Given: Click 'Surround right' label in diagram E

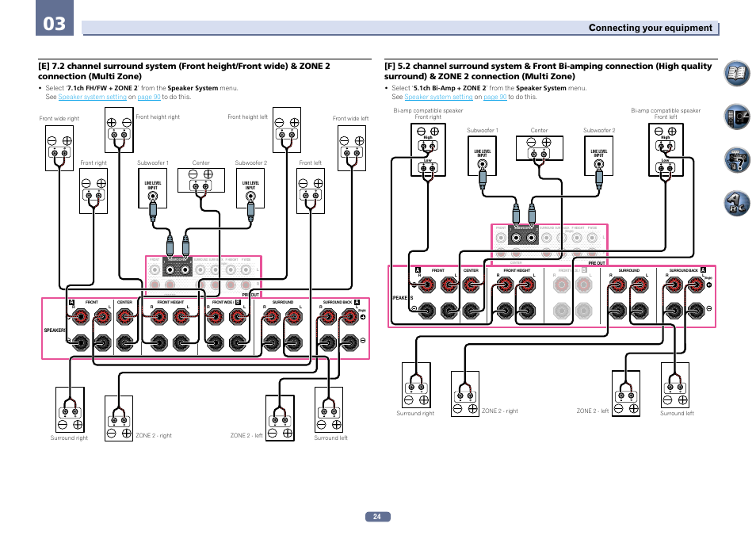Looking at the screenshot, I should pos(69,438).
